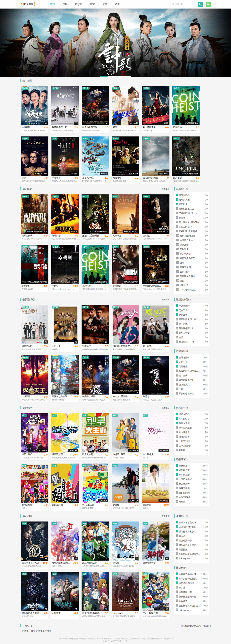Go to the 资讯 navigation tab

(117, 4)
